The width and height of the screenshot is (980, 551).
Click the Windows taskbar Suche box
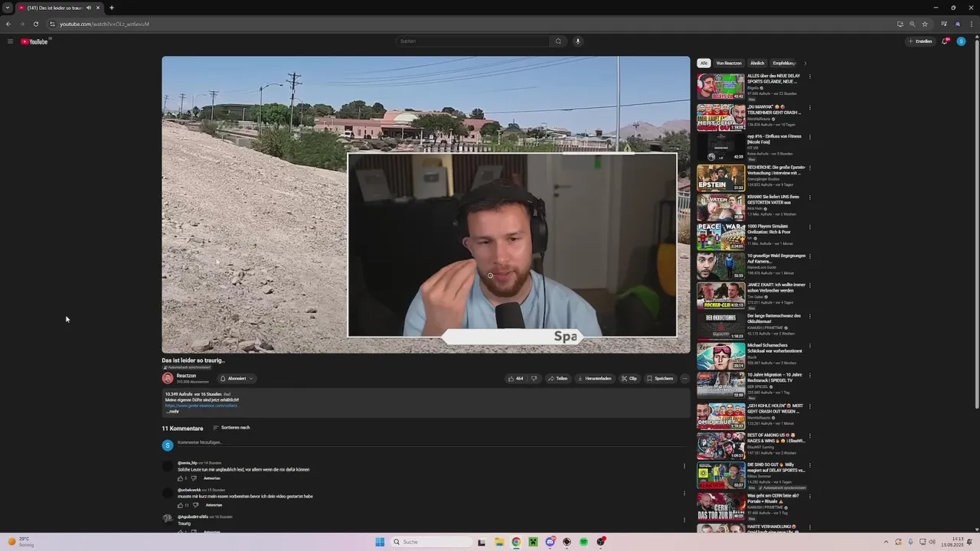[x=430, y=542]
